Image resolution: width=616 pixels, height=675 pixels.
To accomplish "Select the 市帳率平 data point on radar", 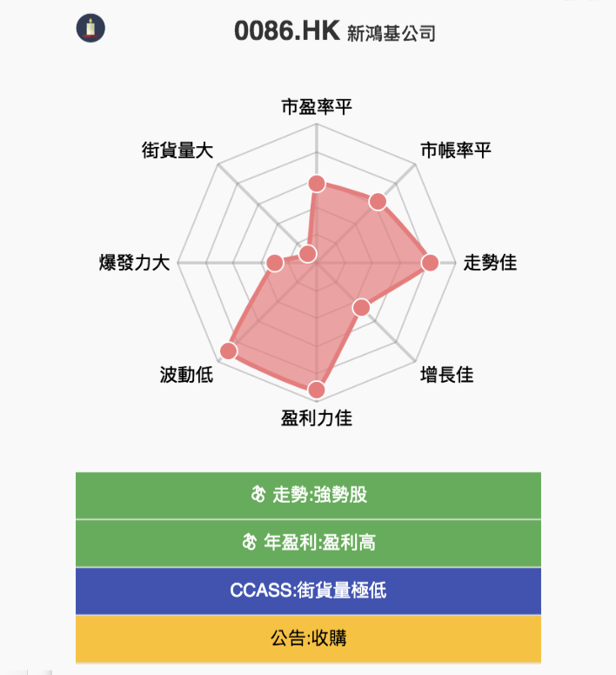I will pos(378,202).
